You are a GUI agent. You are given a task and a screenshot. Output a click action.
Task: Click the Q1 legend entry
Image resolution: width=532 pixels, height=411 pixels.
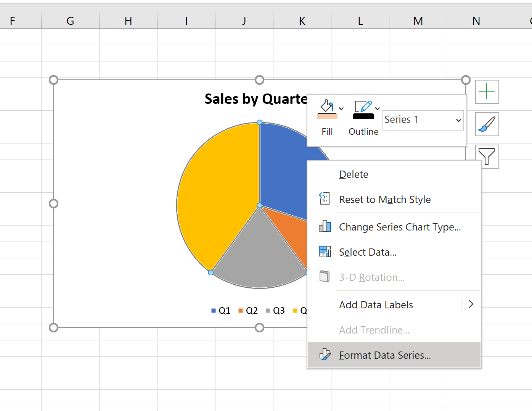tap(221, 311)
